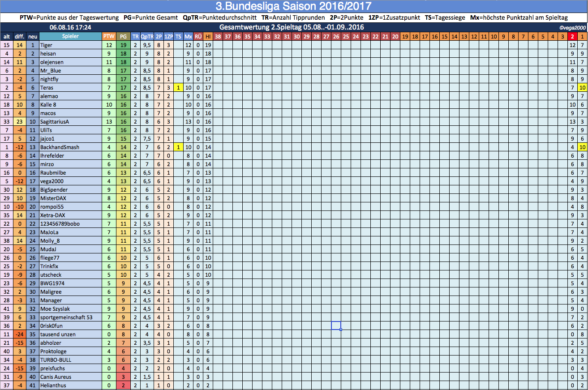Click the Mx column header
Viewport: 588px width, 390px height.
(x=189, y=36)
